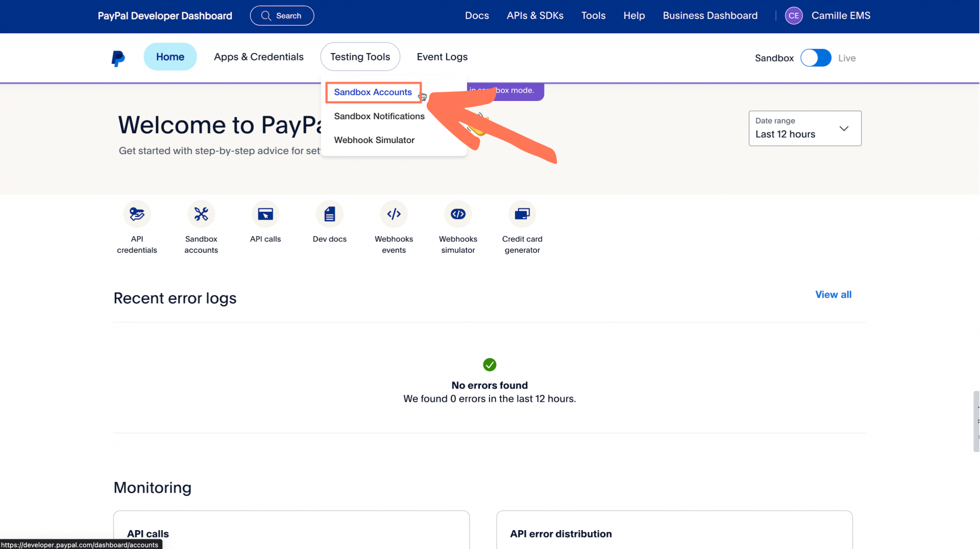Open the Testing Tools dropdown menu

[360, 57]
